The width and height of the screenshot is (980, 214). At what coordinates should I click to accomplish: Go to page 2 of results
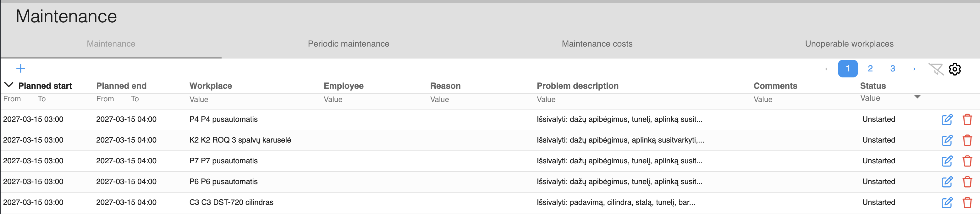coord(870,69)
